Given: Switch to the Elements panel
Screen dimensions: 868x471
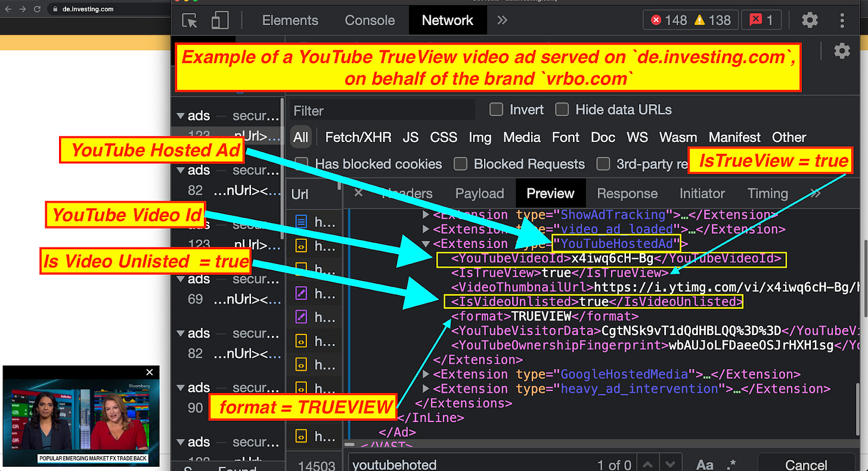Looking at the screenshot, I should click(289, 20).
